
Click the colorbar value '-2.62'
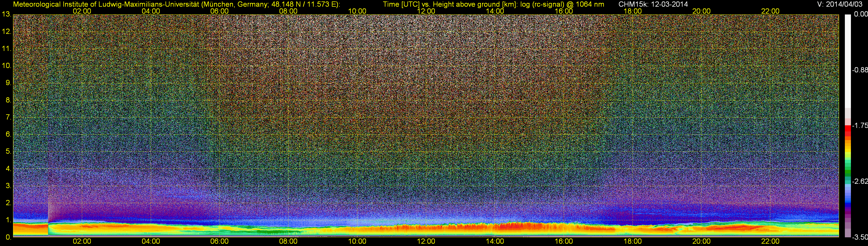[860, 181]
